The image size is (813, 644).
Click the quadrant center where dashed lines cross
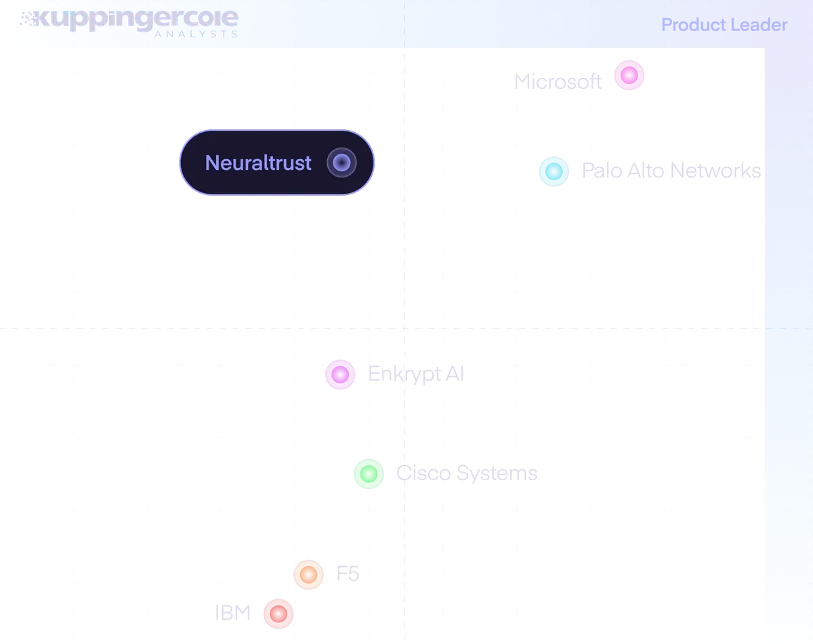[x=404, y=328]
